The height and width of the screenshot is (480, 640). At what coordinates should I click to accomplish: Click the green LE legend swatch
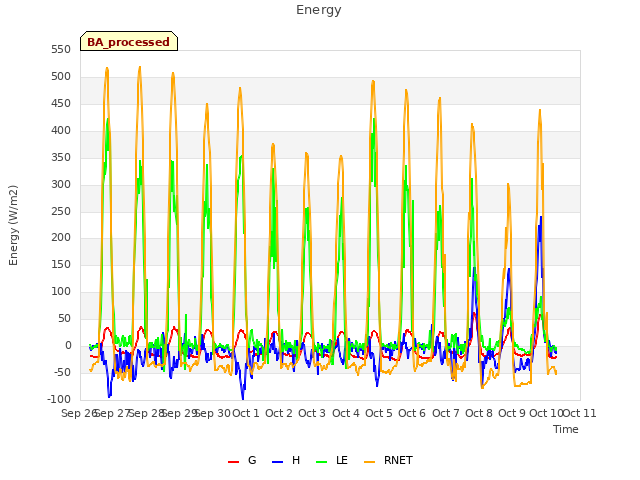click(x=322, y=462)
